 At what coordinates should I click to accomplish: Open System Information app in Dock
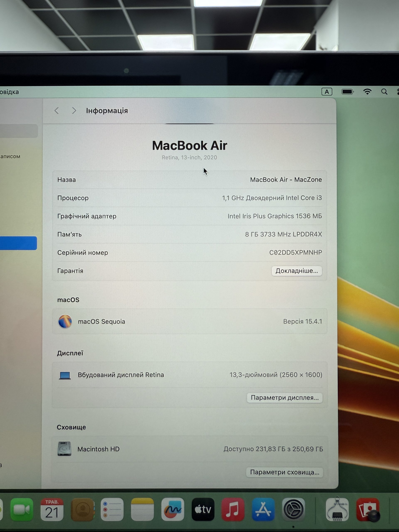coord(337,509)
